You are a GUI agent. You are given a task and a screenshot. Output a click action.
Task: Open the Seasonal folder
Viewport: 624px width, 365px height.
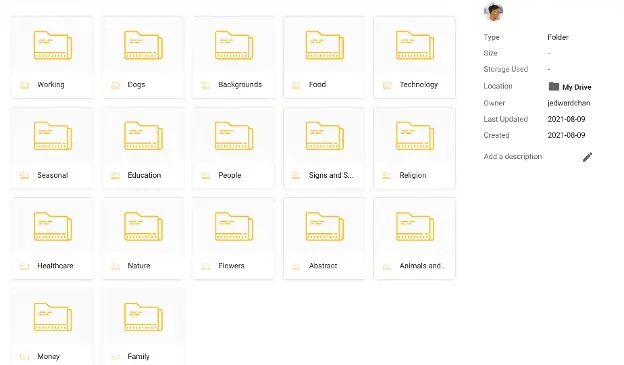point(53,148)
